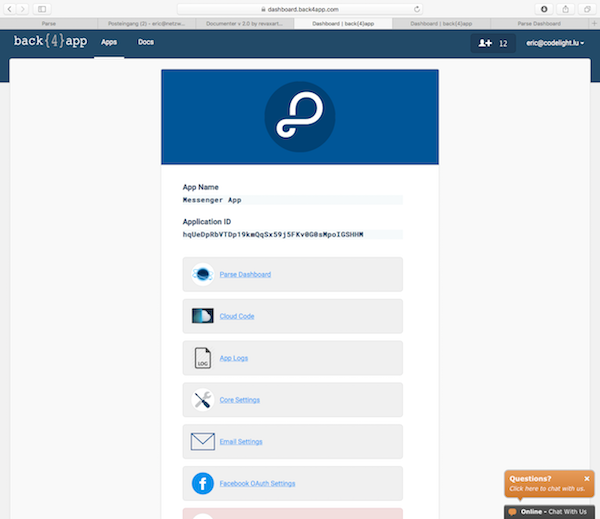Screen dimensions: 600x519
Task: Go back with the browser back arrow
Action: [10, 9]
